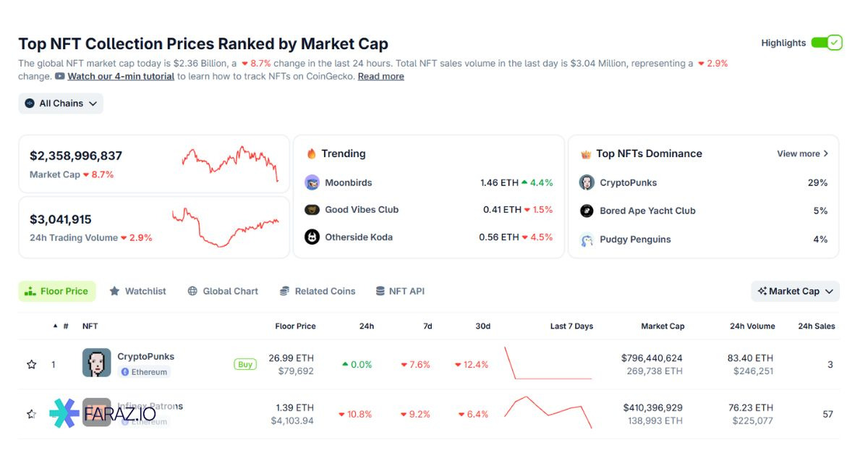The image size is (868, 456).
Task: Expand View more in Top NFTs Dominance
Action: coord(802,153)
